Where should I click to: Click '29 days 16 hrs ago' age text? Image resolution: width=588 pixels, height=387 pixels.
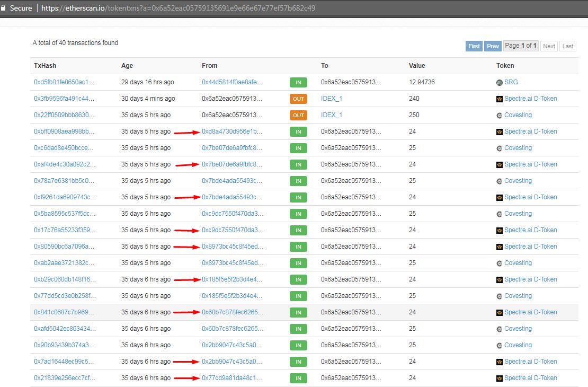pyautogui.click(x=147, y=82)
